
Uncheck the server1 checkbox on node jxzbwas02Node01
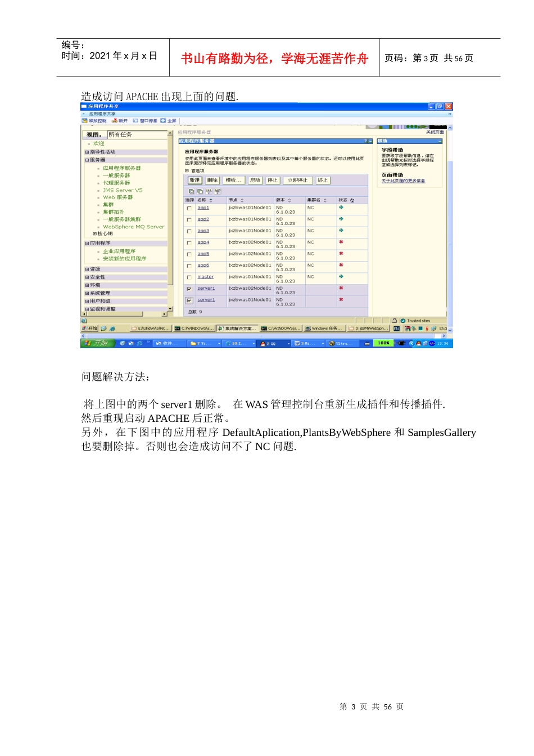point(189,289)
